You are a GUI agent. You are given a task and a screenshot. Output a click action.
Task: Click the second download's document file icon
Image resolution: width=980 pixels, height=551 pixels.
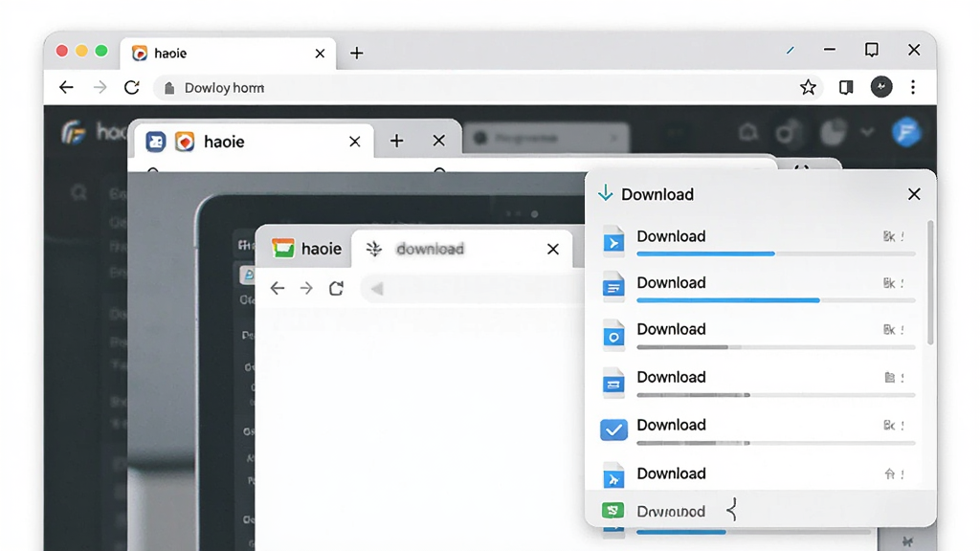pyautogui.click(x=613, y=287)
